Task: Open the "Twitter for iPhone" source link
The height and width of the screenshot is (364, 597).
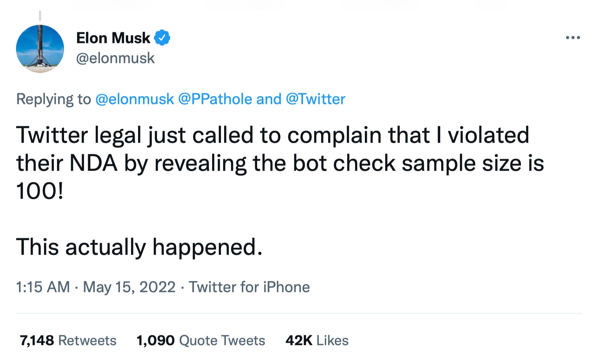Action: [x=249, y=287]
